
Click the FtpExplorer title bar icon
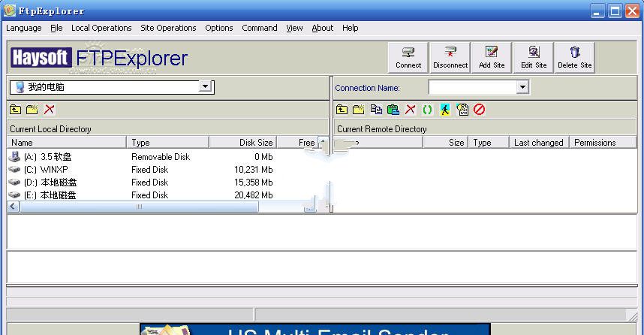coord(10,11)
